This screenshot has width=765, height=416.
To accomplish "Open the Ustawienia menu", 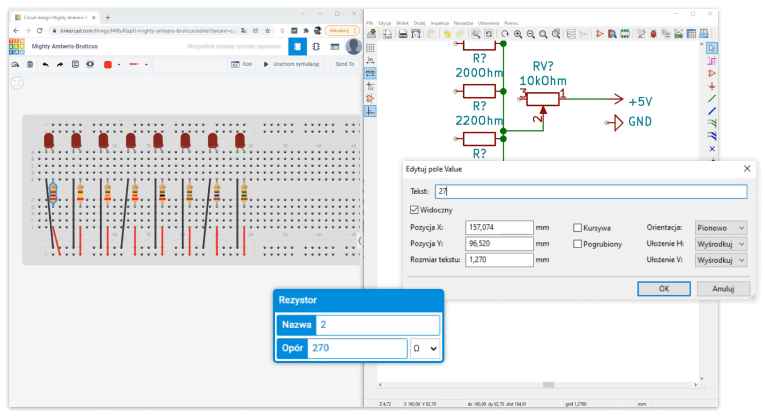I will (x=489, y=21).
